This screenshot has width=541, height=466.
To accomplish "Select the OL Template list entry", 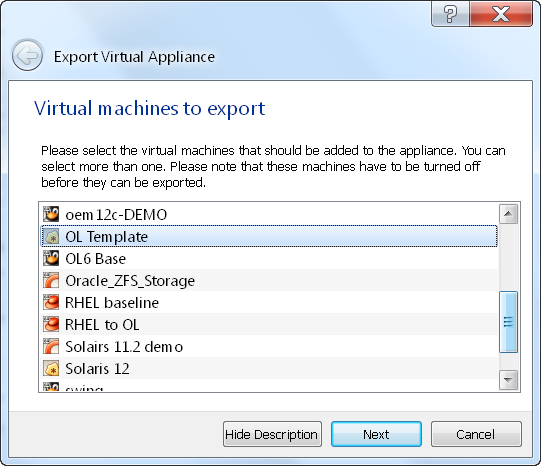I will coord(269,236).
